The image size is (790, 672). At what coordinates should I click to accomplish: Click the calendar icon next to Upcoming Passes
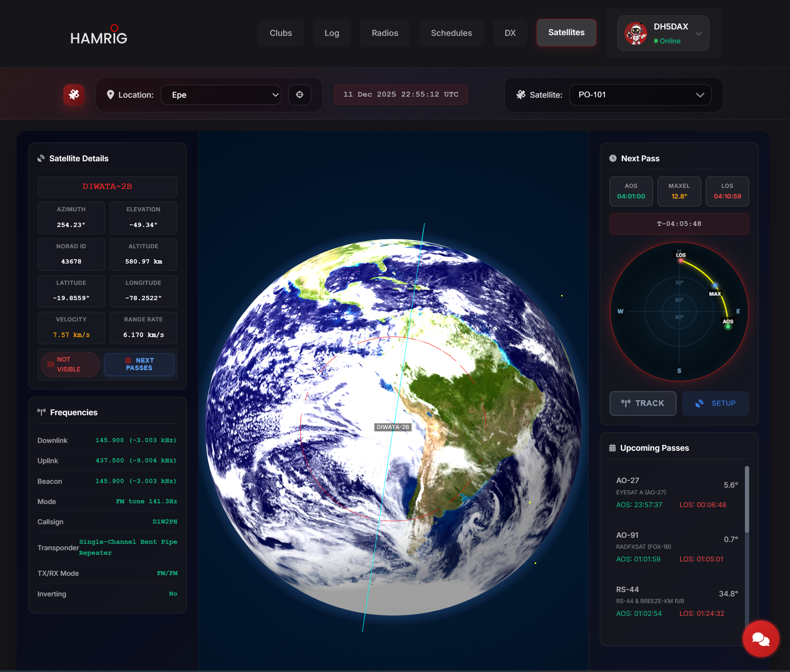(613, 448)
